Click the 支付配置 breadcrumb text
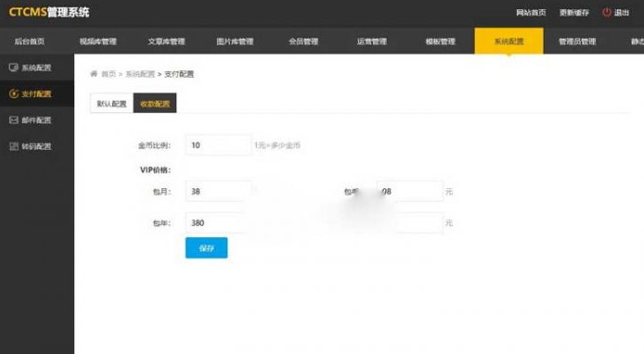The width and height of the screenshot is (644, 354). [x=179, y=74]
